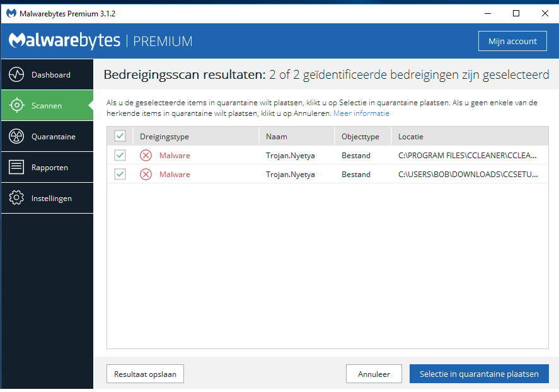The height and width of the screenshot is (392, 559).
Task: Select the Malware label in CCLEANER row
Action: [175, 156]
